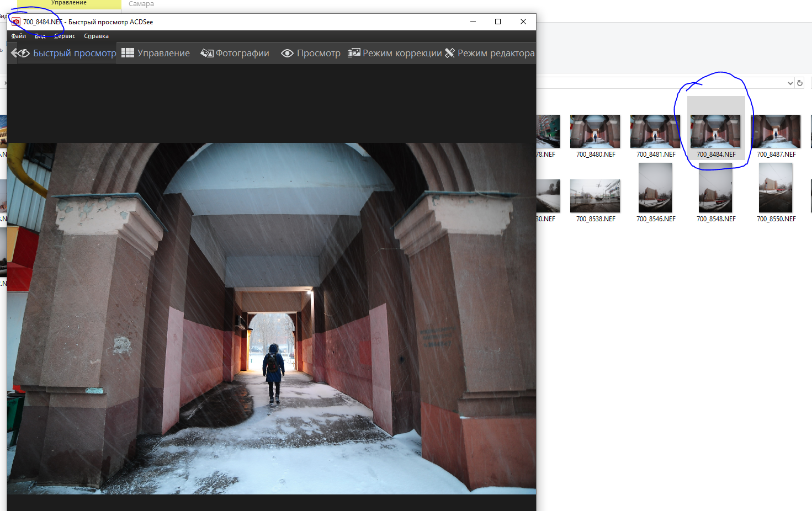Enter Режим редактора mode
The width and height of the screenshot is (812, 511).
coord(490,53)
